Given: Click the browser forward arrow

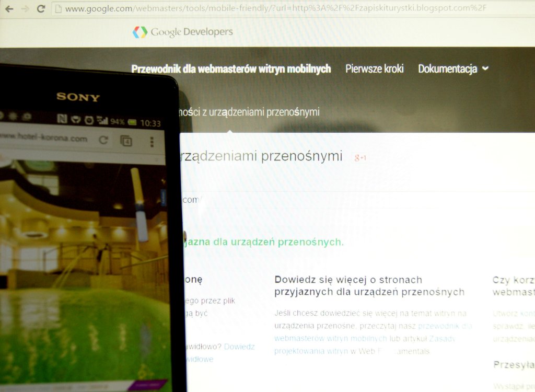Looking at the screenshot, I should tap(25, 8).
